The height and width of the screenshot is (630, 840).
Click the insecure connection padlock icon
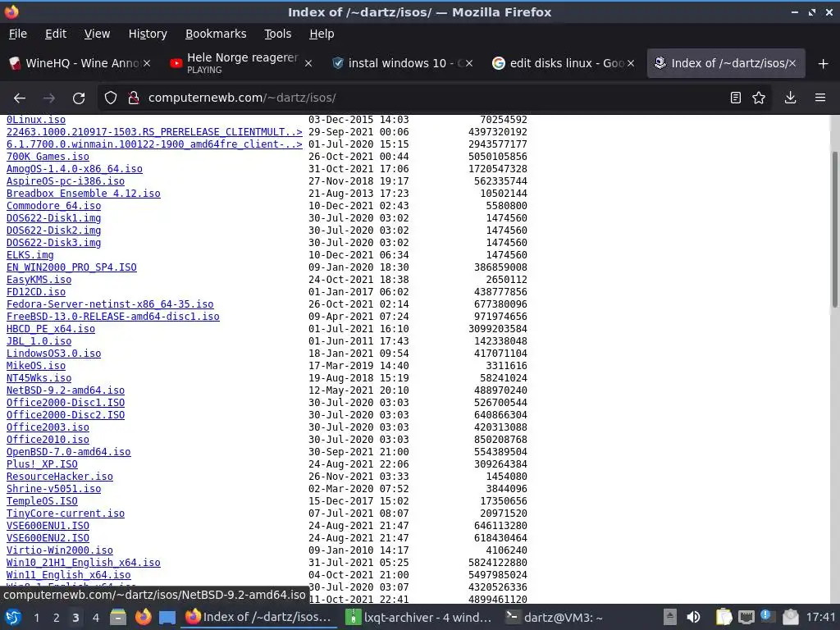pos(134,98)
